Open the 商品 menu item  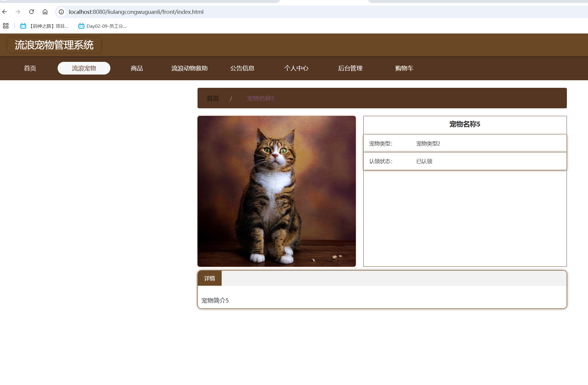click(x=137, y=68)
